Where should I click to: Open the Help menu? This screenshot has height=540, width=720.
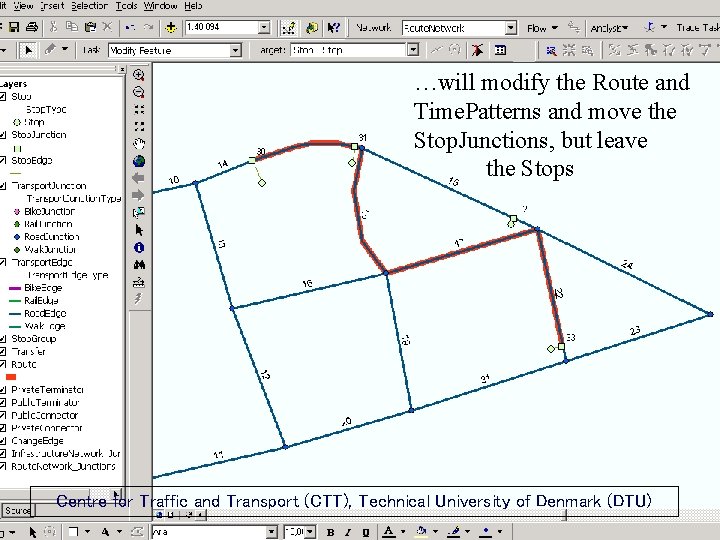click(x=193, y=6)
